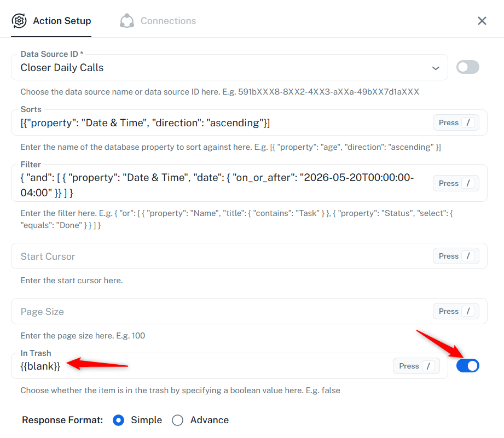Enable the Data Source ID map toggle
The image size is (504, 438).
468,67
